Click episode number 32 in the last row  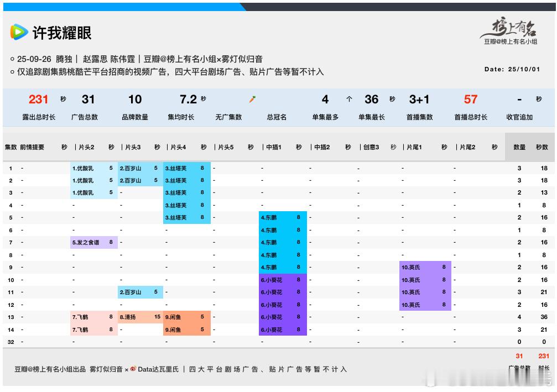(x=11, y=342)
